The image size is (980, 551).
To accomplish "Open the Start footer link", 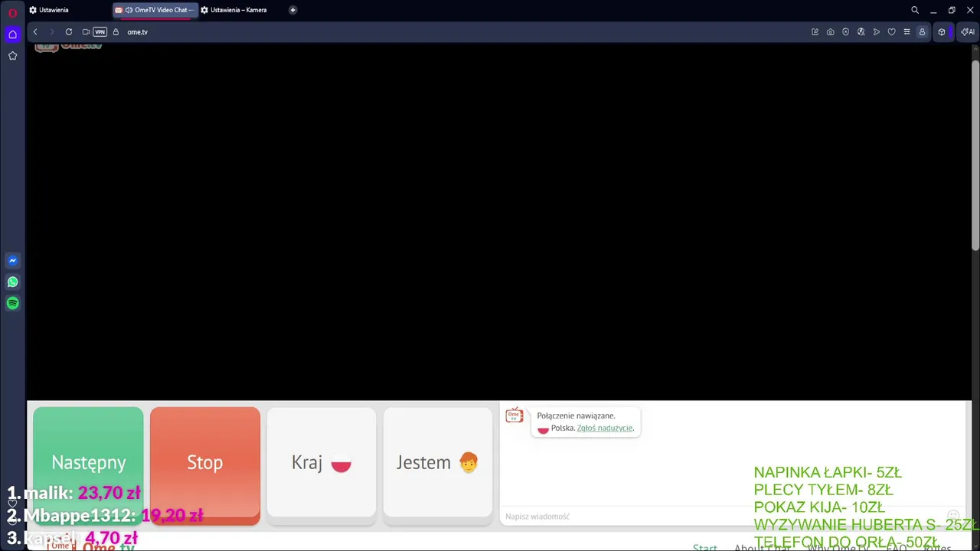I will (x=705, y=547).
